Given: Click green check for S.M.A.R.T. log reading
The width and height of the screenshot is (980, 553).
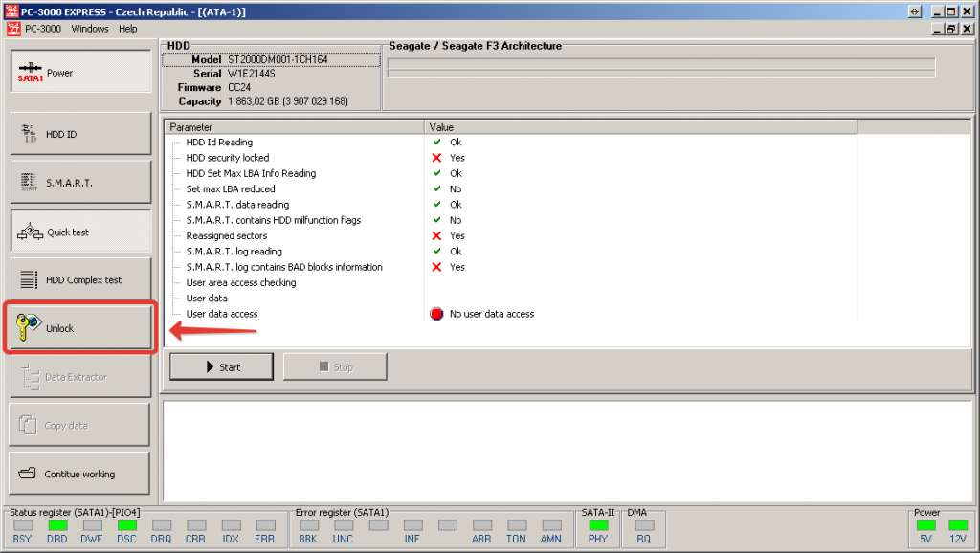Looking at the screenshot, I should click(436, 252).
